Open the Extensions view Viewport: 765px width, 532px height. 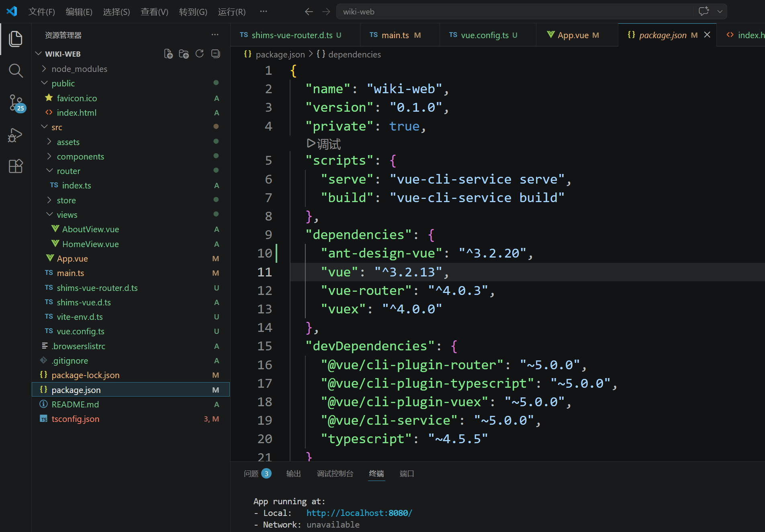(x=16, y=166)
